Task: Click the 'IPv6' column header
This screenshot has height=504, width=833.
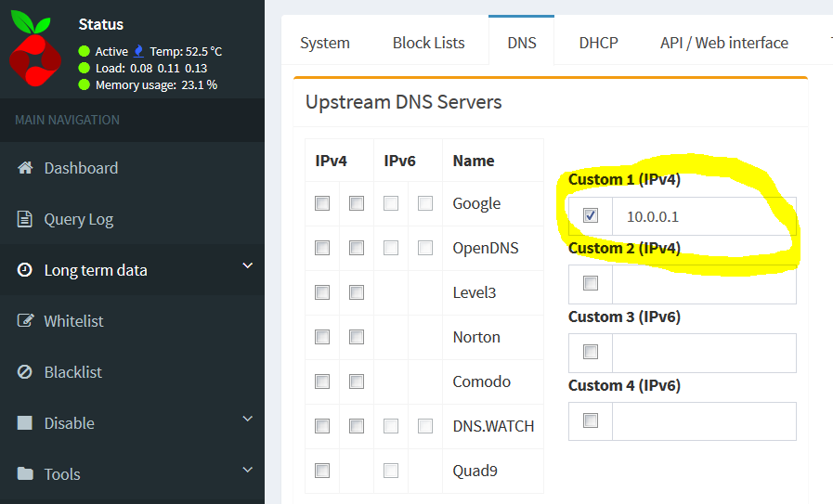Action: (399, 161)
